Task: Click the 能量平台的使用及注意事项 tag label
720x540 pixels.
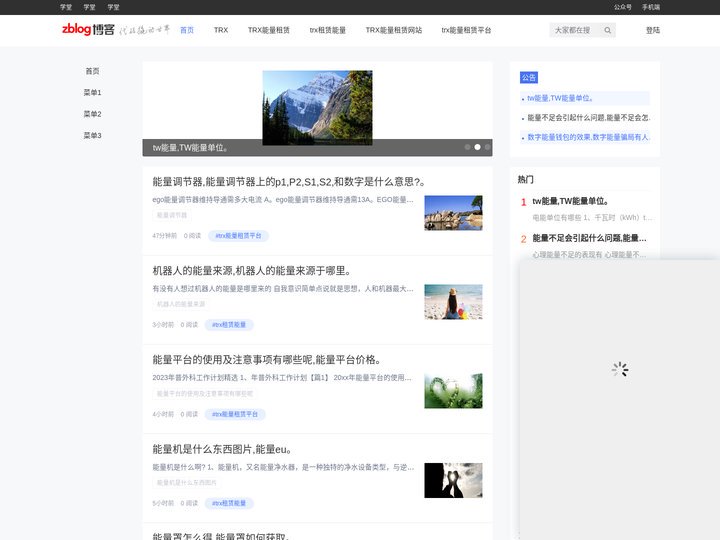Action: (205, 394)
